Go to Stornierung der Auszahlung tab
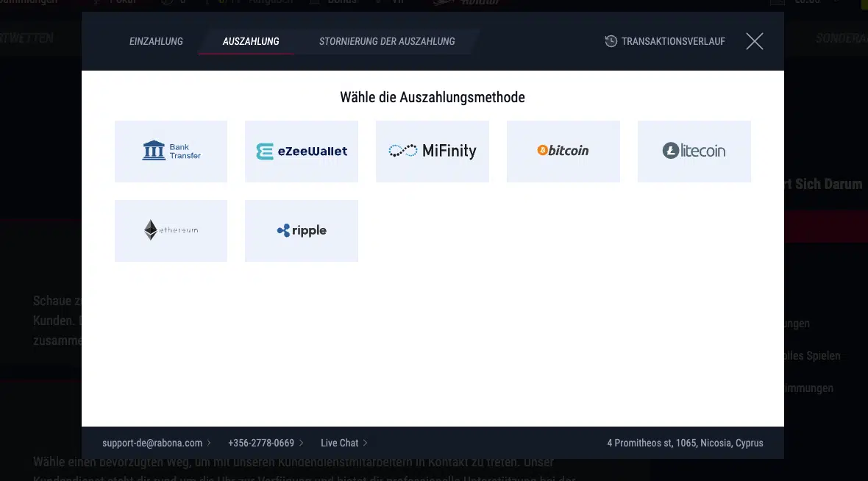868x481 pixels. tap(387, 41)
